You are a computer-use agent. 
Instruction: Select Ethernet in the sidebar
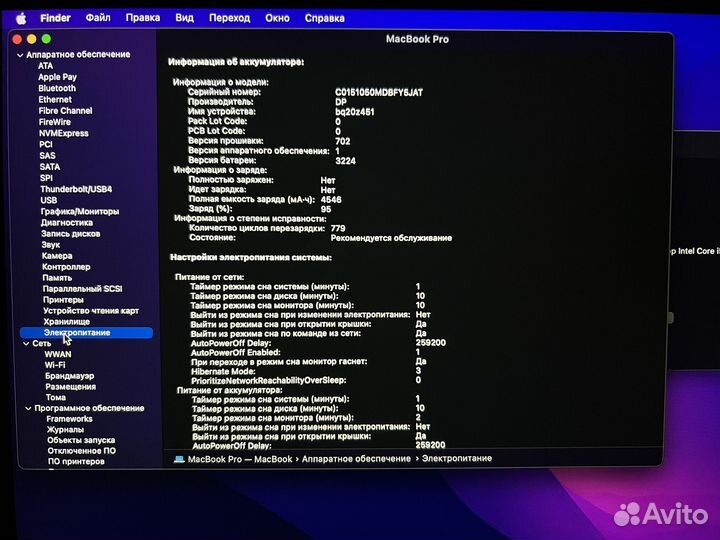tap(55, 99)
